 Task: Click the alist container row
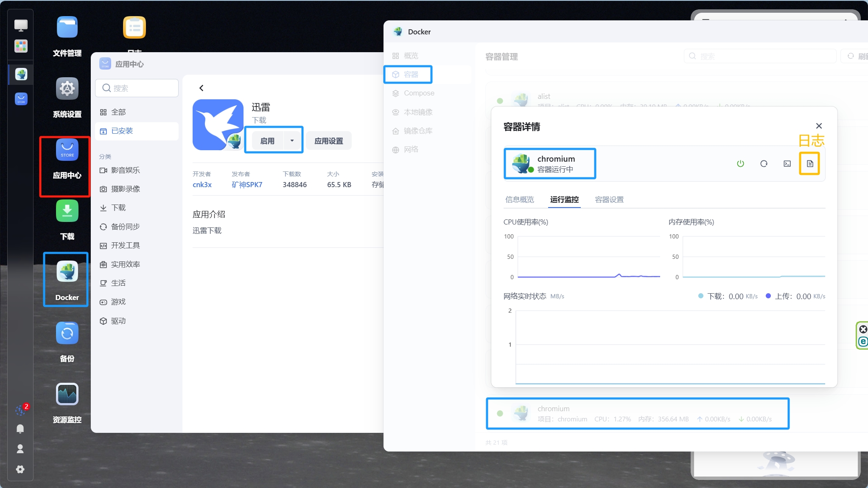(677, 100)
